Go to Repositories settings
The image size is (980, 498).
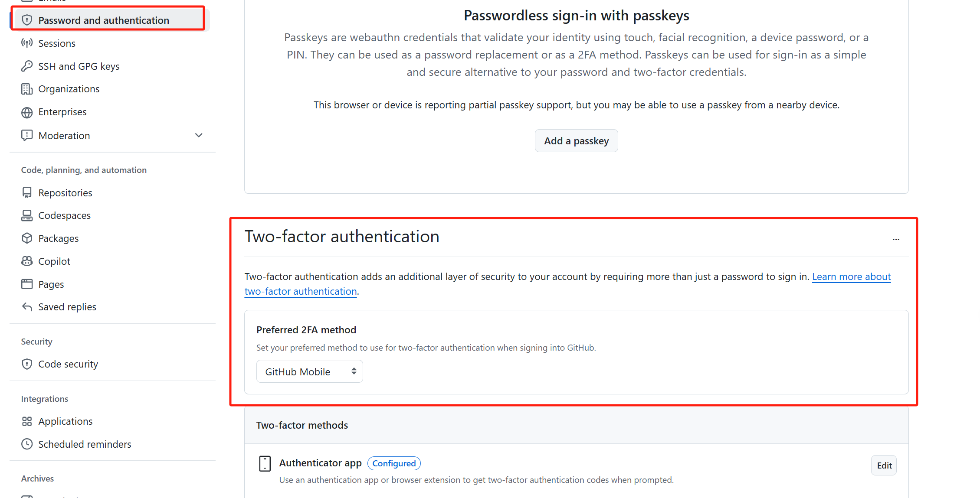point(65,193)
